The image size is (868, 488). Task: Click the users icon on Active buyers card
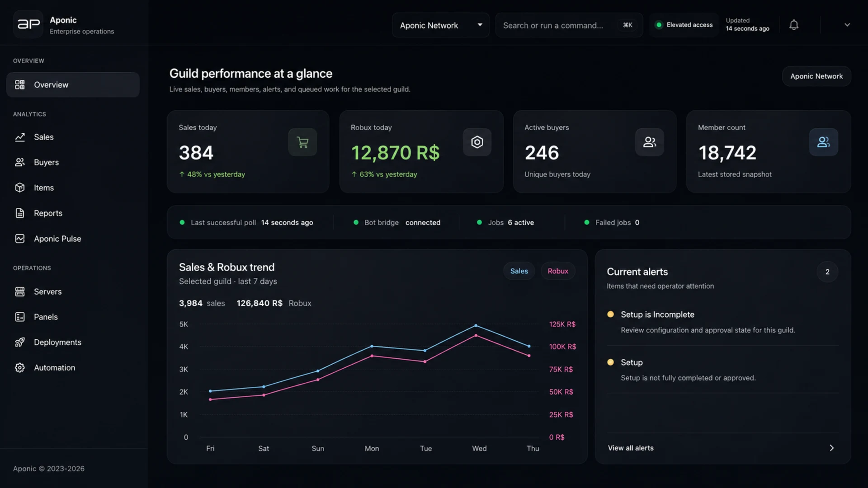(650, 142)
